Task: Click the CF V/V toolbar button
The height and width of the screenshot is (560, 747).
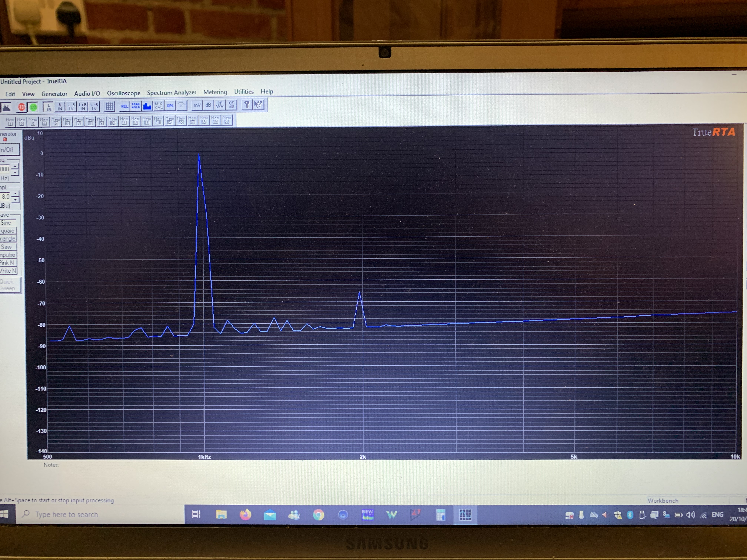Action: click(220, 105)
